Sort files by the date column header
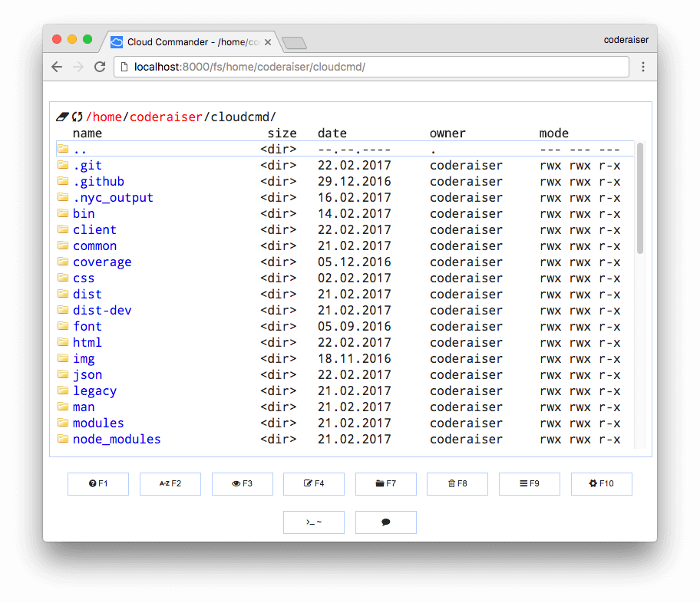The image size is (700, 603). (332, 133)
